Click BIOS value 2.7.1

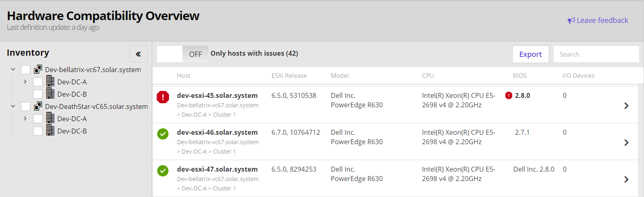(x=522, y=132)
